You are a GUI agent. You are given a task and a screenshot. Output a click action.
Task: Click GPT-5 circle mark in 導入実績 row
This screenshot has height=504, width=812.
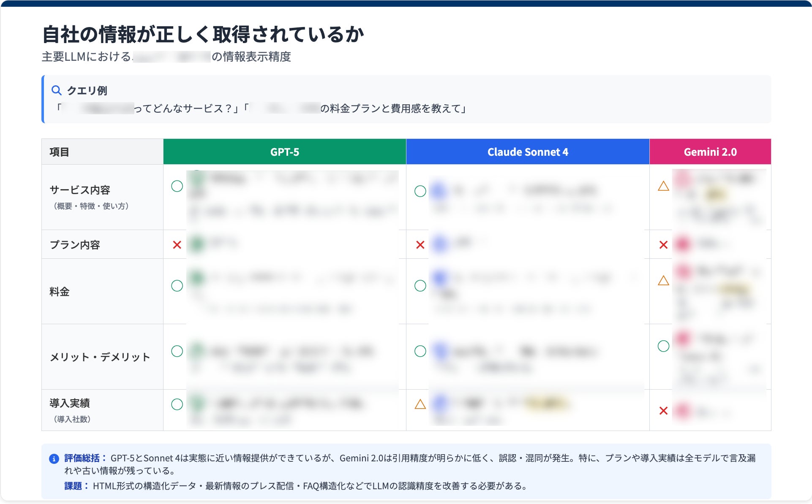(177, 404)
